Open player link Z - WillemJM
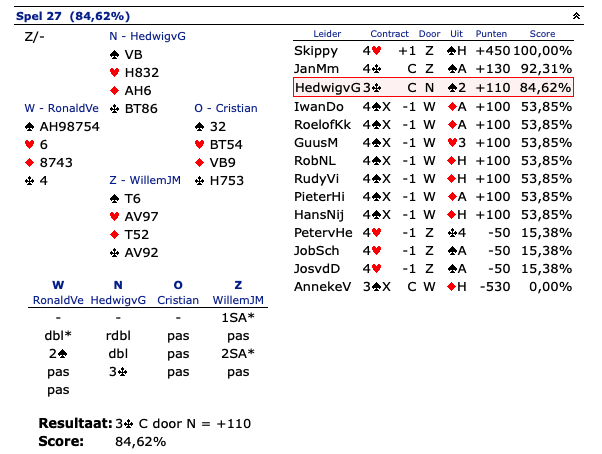 click(145, 180)
